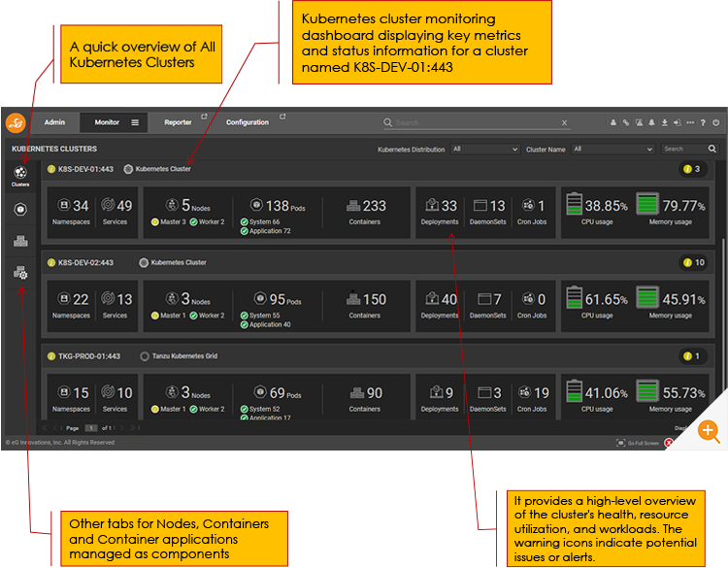The image size is (728, 568).
Task: Click 13 DaemonSets in K8S-DEV-01
Action: click(488, 212)
